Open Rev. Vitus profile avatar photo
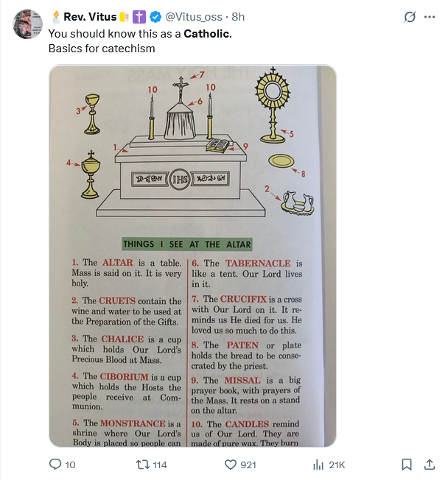The width and height of the screenshot is (448, 480). [x=28, y=24]
